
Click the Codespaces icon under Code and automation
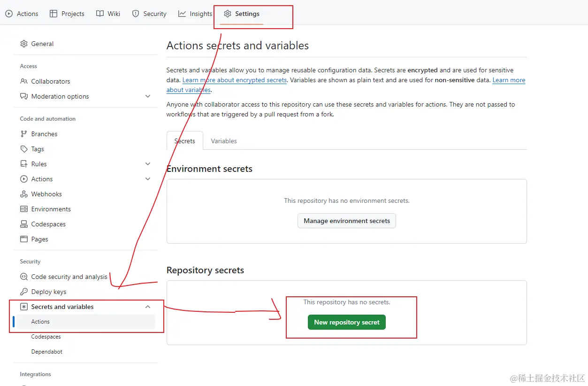coord(24,224)
